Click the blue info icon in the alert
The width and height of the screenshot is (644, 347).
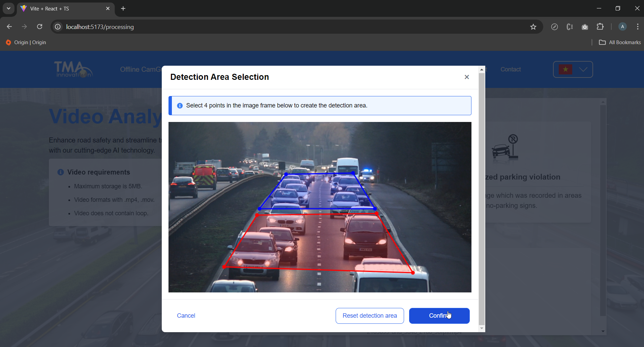click(180, 105)
